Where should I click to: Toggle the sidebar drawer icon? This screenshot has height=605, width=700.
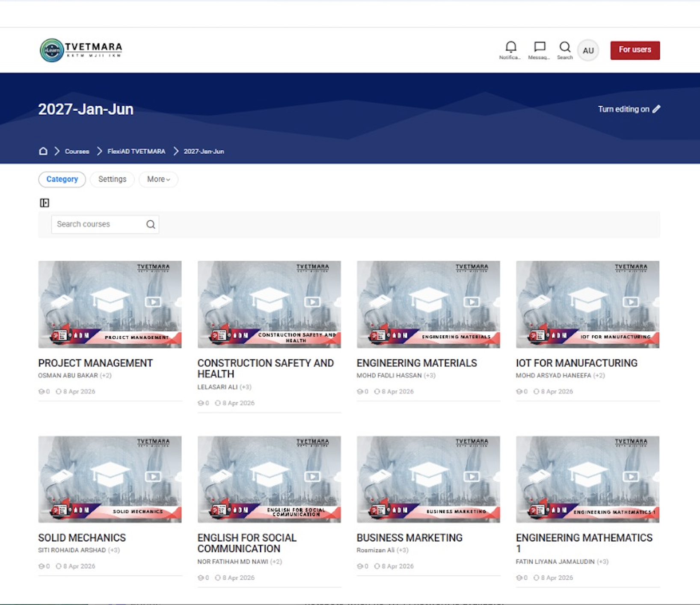coord(44,203)
